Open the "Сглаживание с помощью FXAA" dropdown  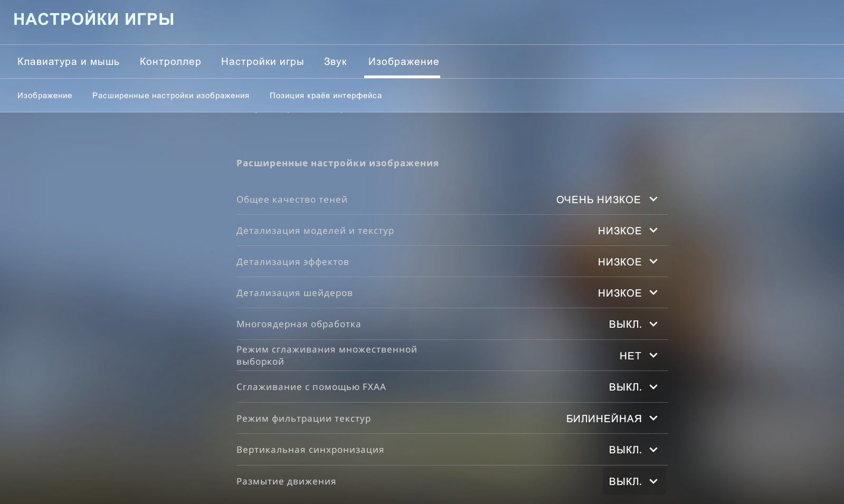coord(634,387)
